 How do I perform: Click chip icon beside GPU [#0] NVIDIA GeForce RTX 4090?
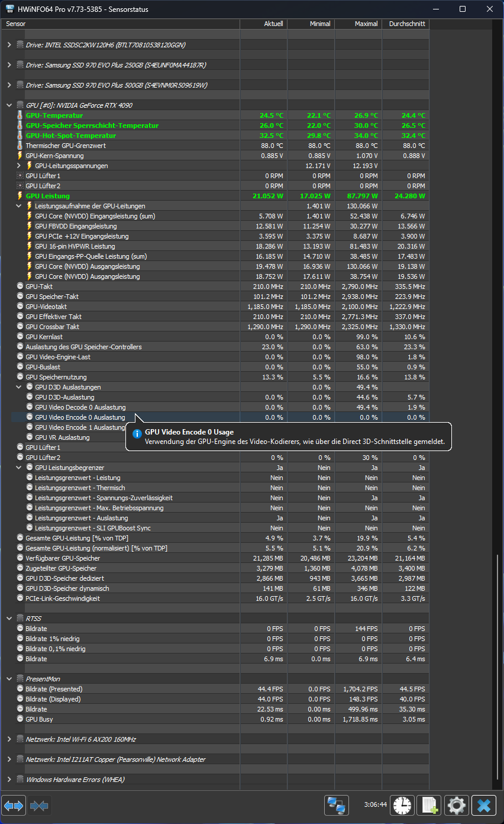20,105
